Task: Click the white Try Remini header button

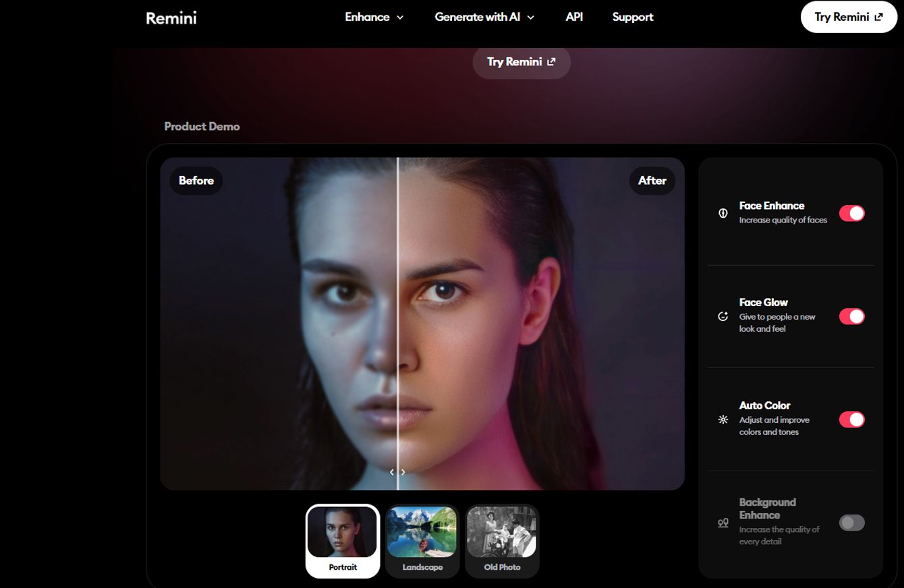Action: click(x=848, y=18)
